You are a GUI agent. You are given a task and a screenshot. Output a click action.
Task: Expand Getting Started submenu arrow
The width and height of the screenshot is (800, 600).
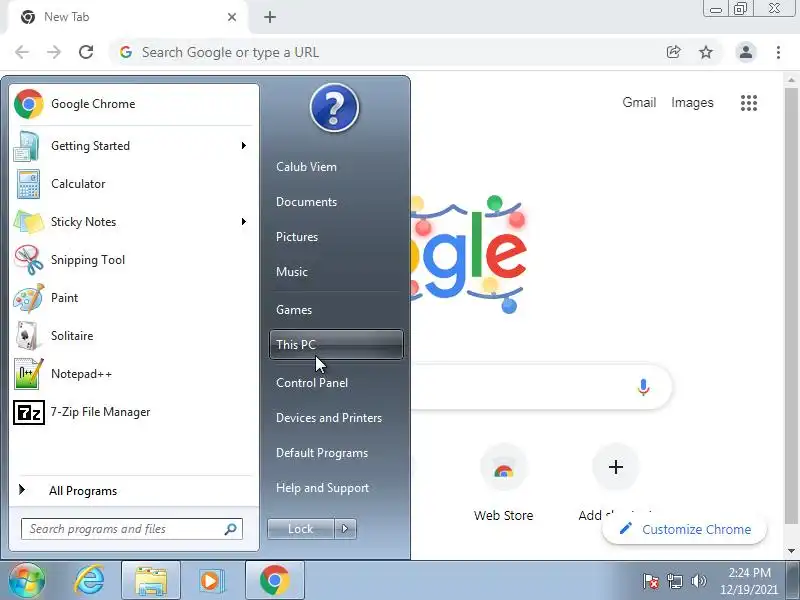tap(243, 146)
